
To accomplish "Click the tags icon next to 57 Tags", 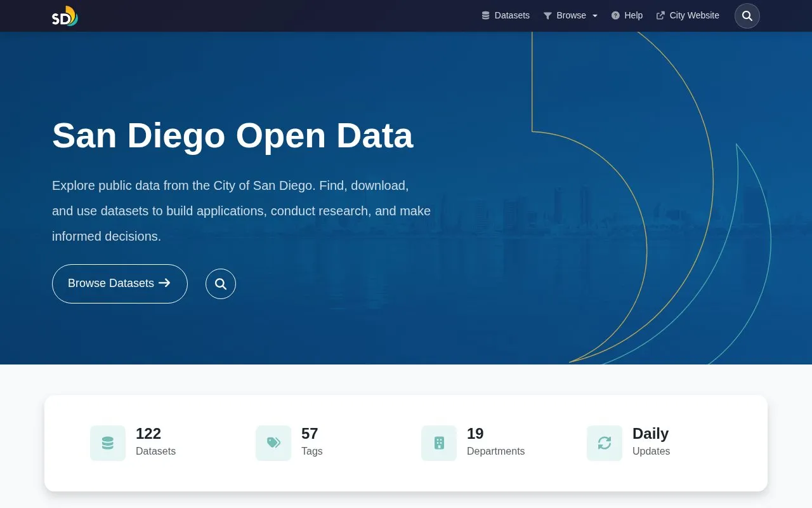I will pos(273,443).
